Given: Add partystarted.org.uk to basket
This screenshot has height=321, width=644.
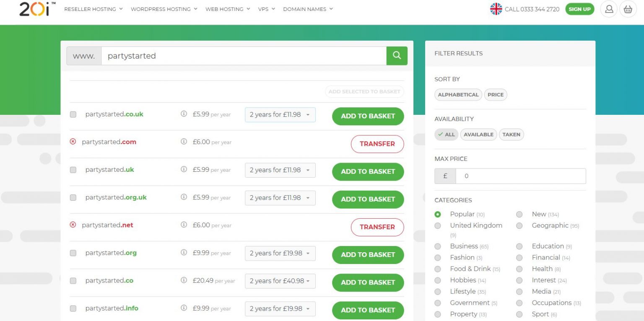Looking at the screenshot, I should click(368, 199).
